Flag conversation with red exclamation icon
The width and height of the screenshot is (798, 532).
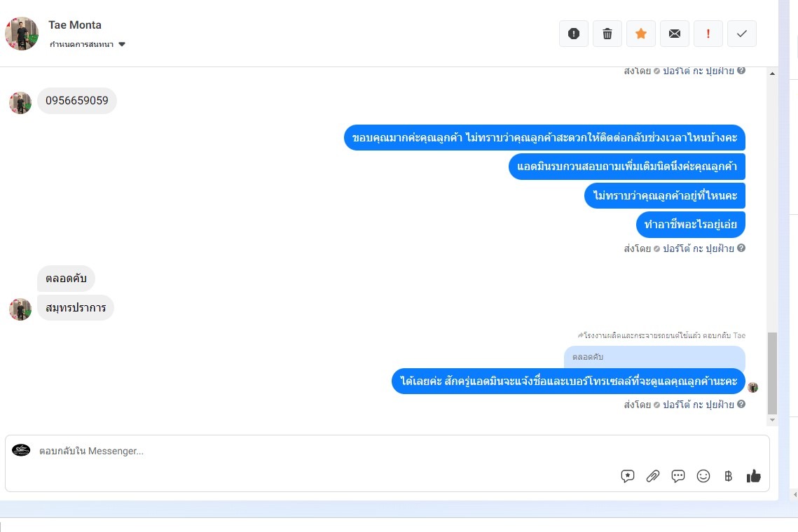coord(708,34)
